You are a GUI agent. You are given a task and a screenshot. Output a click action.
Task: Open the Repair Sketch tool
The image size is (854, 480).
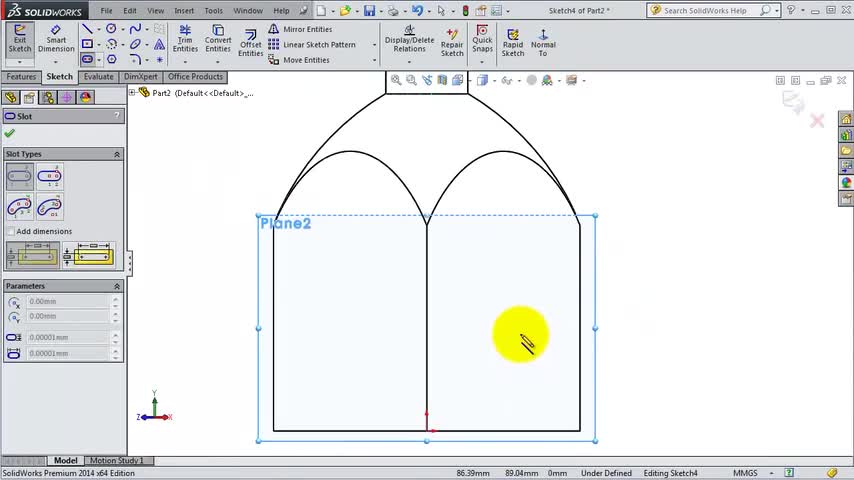tap(452, 40)
